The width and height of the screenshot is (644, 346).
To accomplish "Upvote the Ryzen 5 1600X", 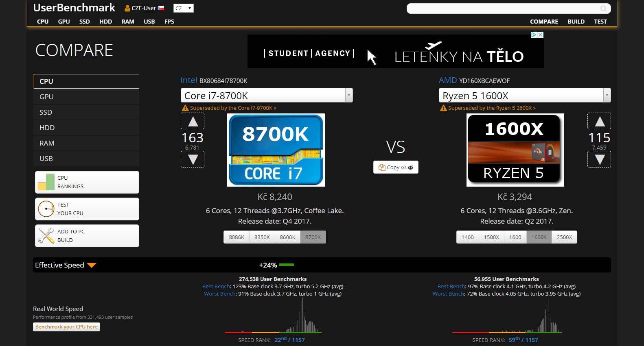I will pyautogui.click(x=599, y=121).
